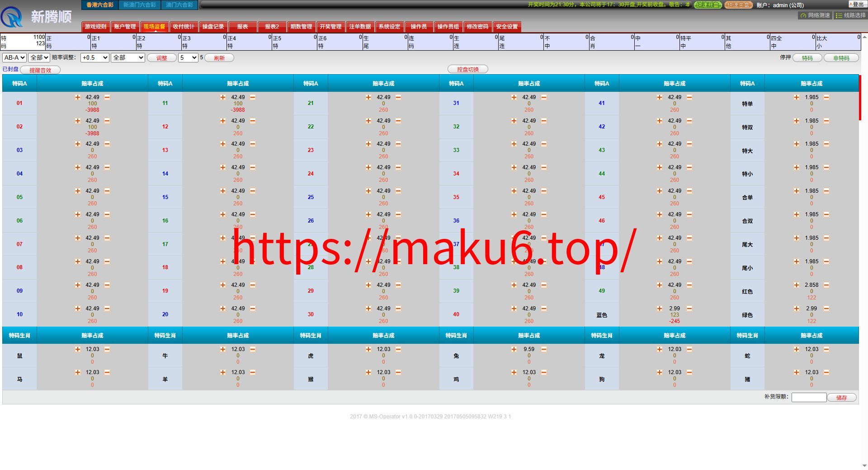Image resolution: width=868 pixels, height=470 pixels.
Task: Click the 新腾顺 logo
Action: pos(36,17)
